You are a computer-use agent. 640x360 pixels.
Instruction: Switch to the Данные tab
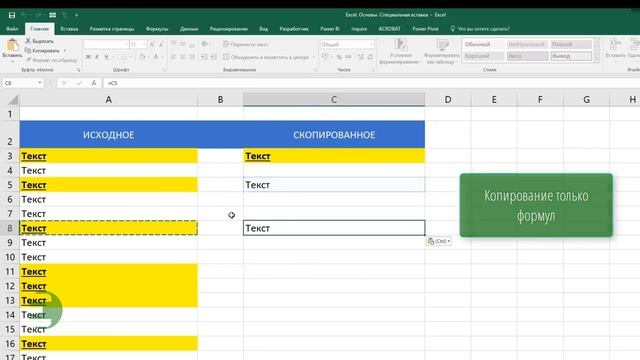click(189, 29)
